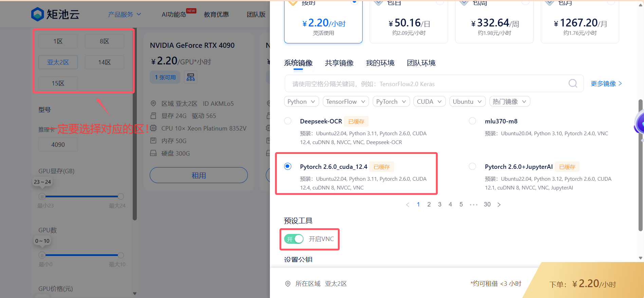Image resolution: width=644 pixels, height=298 pixels.
Task: Switch to the 团队环境 tab
Action: point(421,63)
